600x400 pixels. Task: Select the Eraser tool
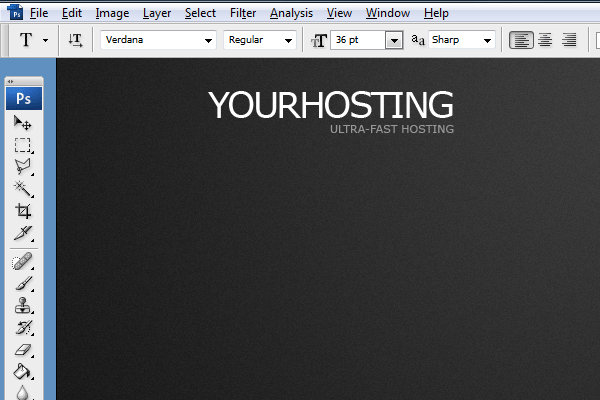click(23, 350)
